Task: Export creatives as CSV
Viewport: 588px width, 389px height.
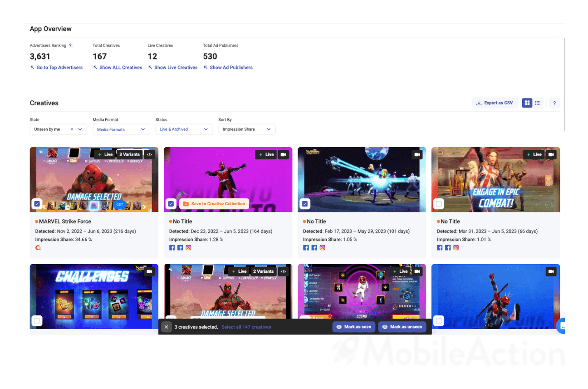Action: 495,103
